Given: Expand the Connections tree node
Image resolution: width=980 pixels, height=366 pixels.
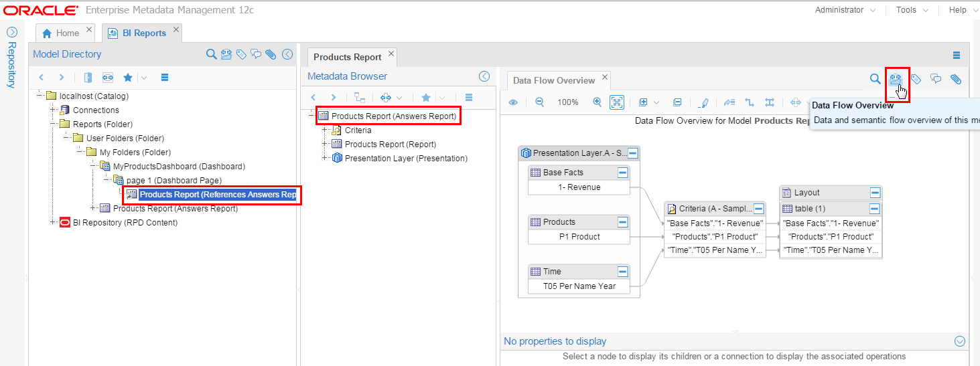Looking at the screenshot, I should coord(54,110).
